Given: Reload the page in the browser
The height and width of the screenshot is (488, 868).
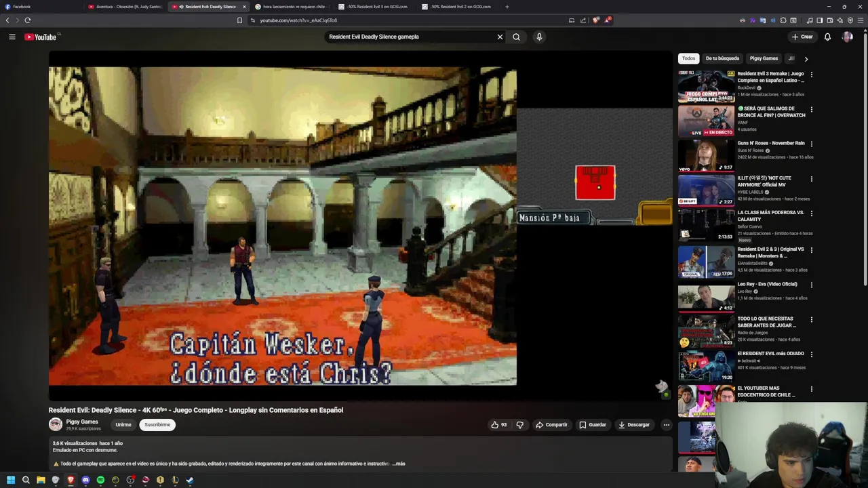Looking at the screenshot, I should tap(28, 20).
